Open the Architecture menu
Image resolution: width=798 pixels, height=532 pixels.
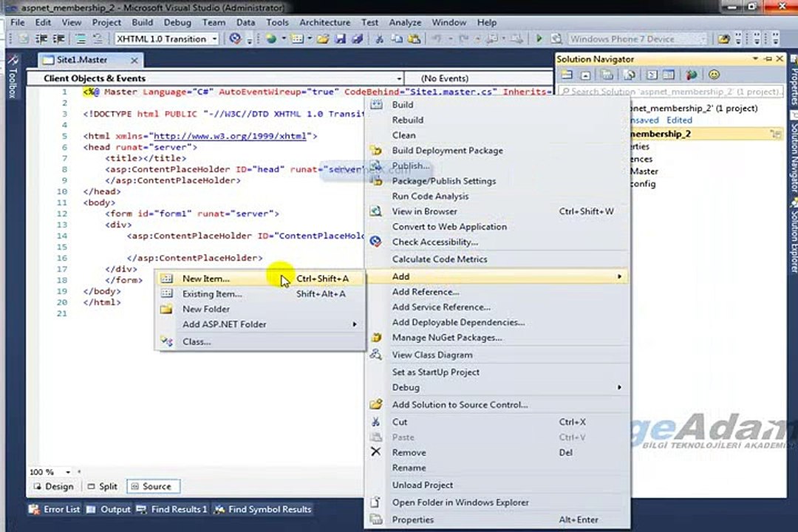324,22
